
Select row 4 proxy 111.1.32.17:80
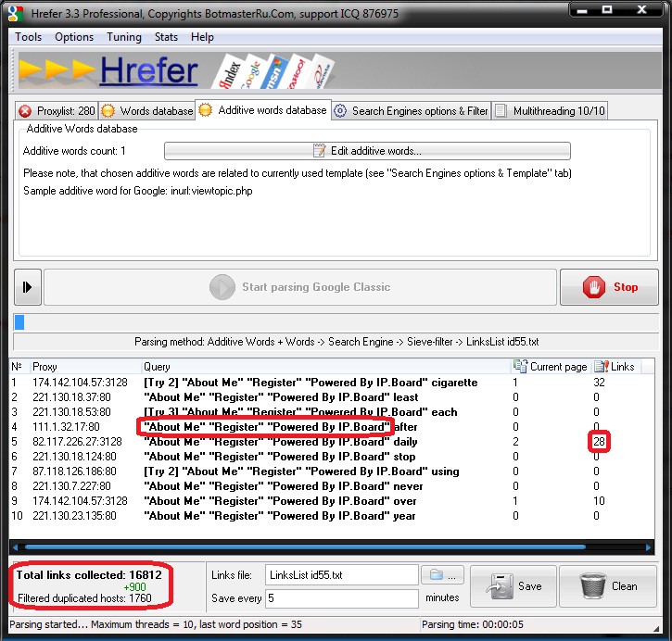point(332,427)
